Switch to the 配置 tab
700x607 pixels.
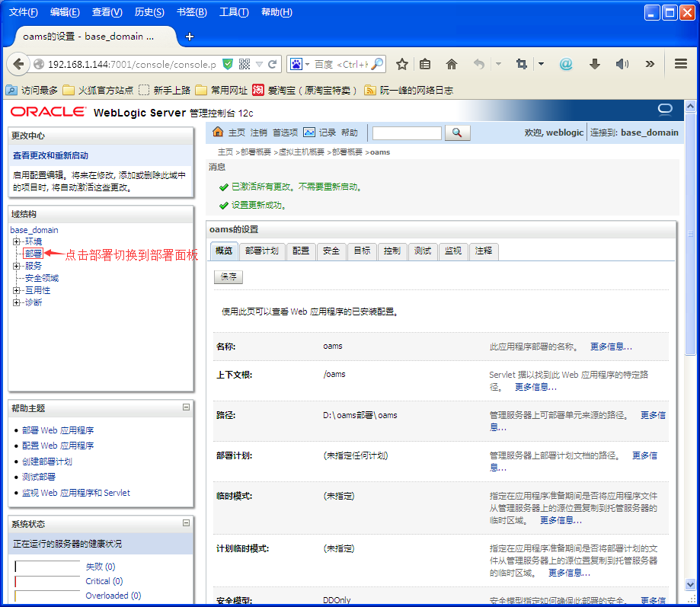click(301, 251)
